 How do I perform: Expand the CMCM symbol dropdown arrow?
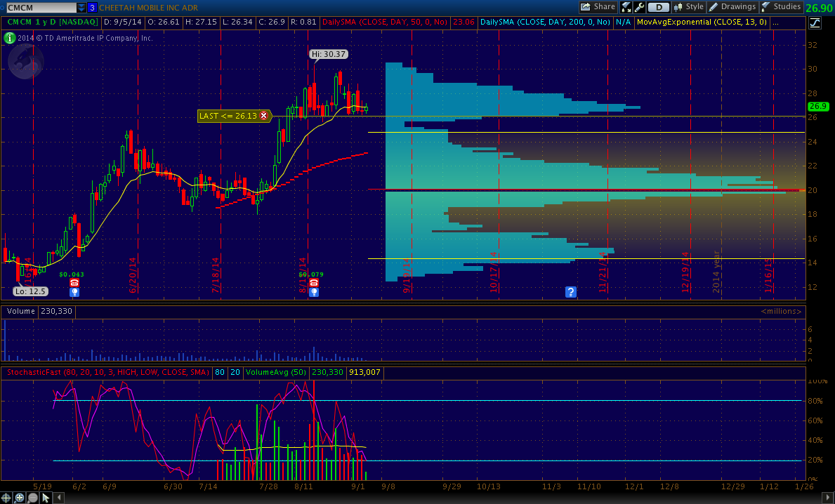[x=81, y=8]
